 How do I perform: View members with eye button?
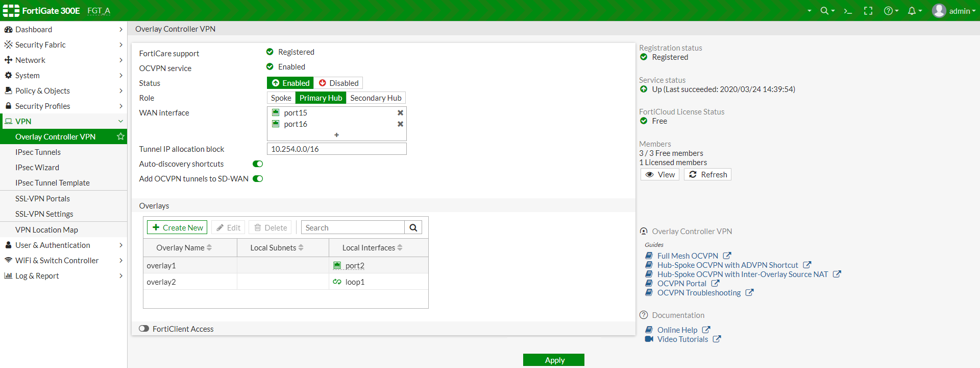click(660, 174)
